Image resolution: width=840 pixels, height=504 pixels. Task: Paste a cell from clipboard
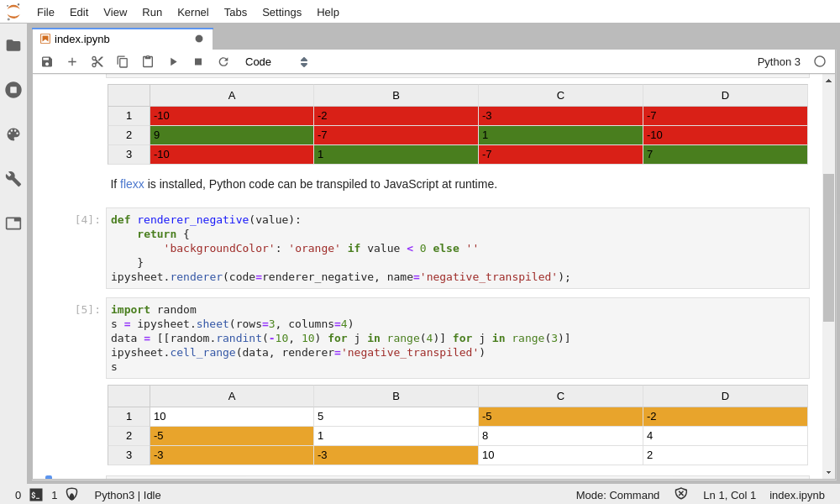(148, 61)
